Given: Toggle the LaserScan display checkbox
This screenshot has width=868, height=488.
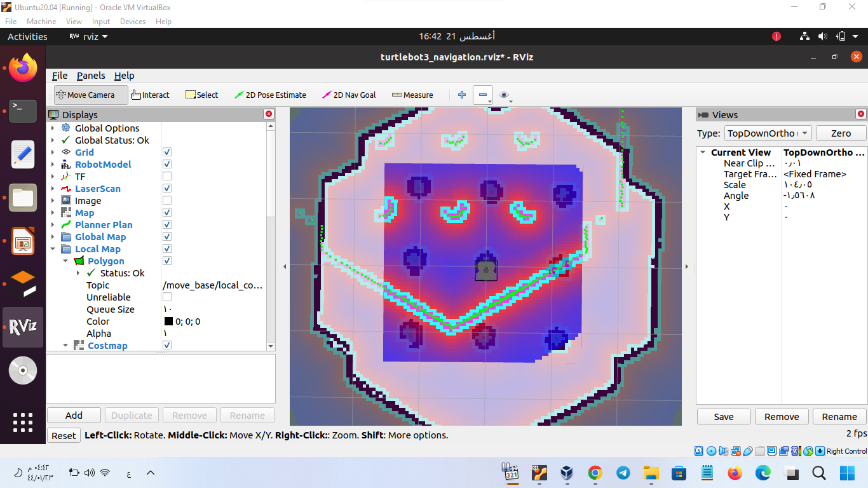Looking at the screenshot, I should pyautogui.click(x=167, y=189).
